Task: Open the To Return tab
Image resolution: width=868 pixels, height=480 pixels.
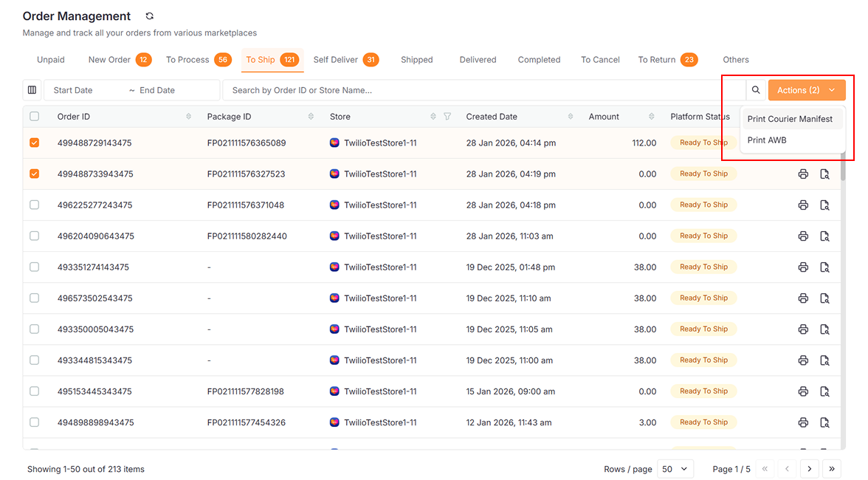Action: pyautogui.click(x=657, y=60)
